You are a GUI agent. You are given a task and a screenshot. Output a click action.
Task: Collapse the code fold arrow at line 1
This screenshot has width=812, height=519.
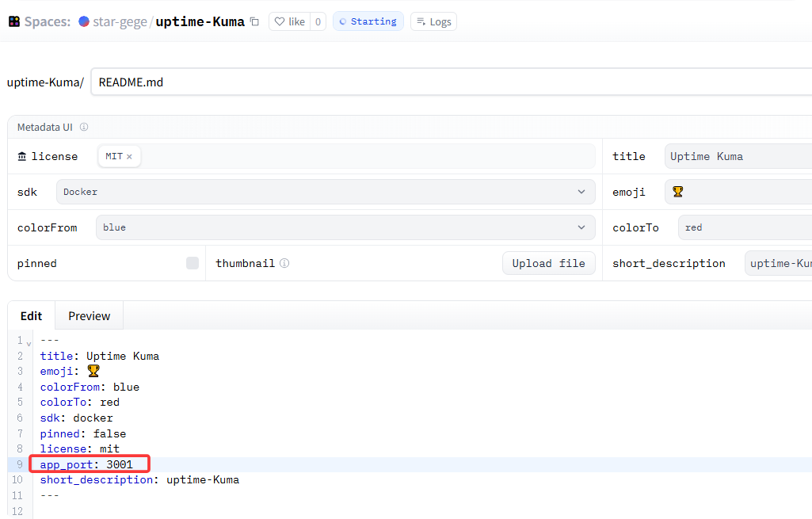click(x=29, y=343)
